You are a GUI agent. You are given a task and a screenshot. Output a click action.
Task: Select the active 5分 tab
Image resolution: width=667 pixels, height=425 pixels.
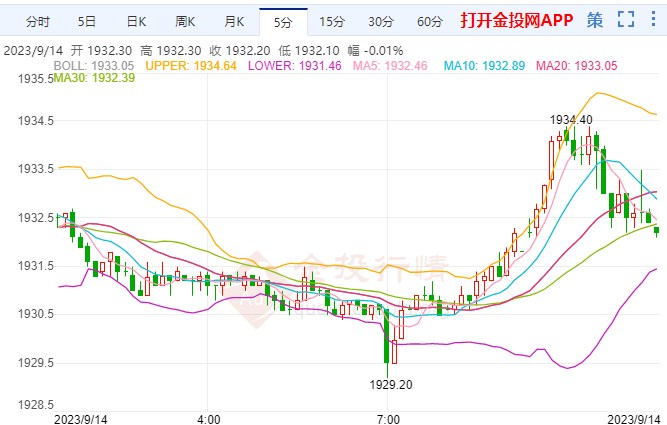pos(283,22)
